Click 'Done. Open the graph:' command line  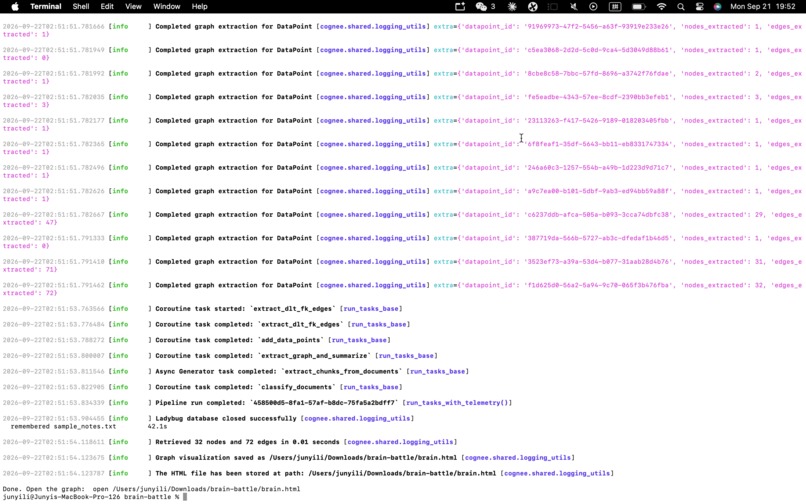(x=151, y=489)
